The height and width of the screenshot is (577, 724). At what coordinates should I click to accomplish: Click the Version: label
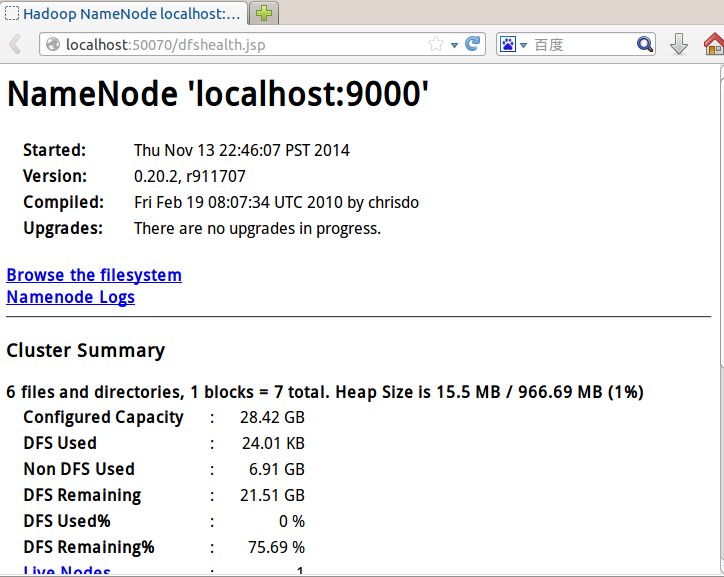(55, 176)
